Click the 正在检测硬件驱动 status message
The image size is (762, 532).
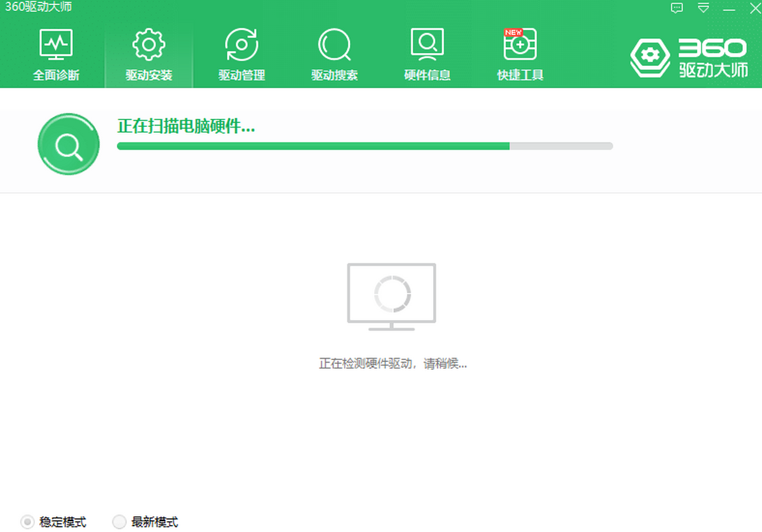(392, 364)
